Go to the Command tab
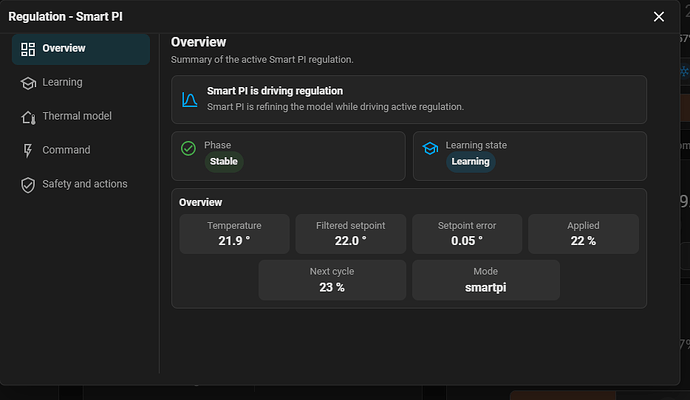Screen dimensions: 690x400 coord(81,150)
